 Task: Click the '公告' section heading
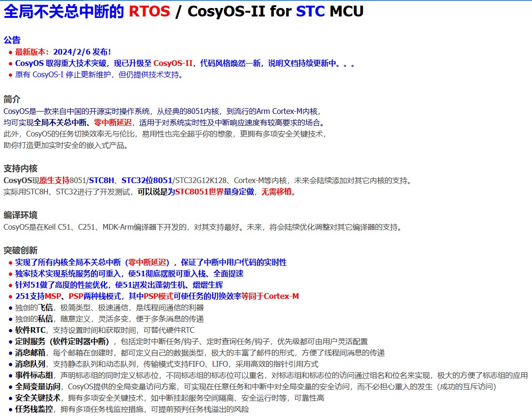point(12,40)
